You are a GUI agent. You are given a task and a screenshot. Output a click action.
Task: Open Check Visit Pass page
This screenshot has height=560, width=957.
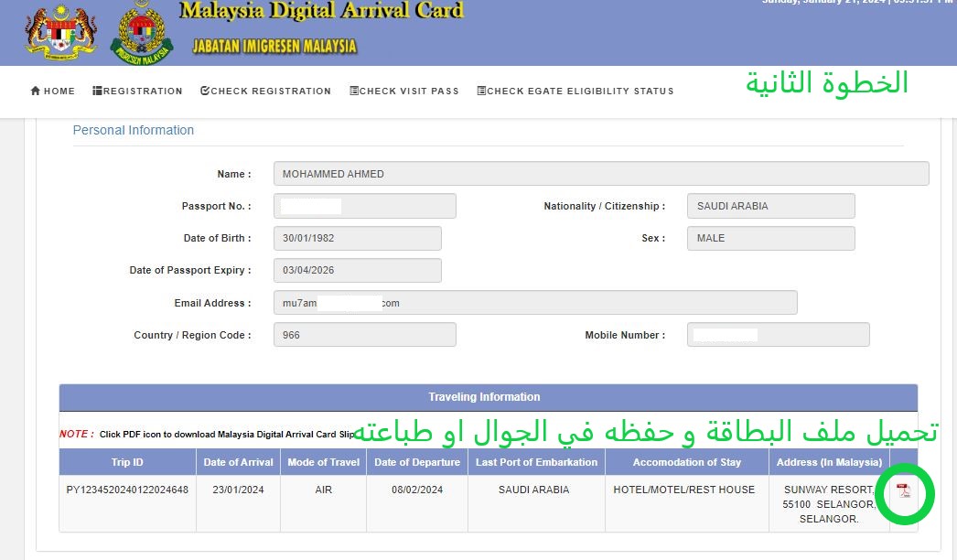point(404,91)
